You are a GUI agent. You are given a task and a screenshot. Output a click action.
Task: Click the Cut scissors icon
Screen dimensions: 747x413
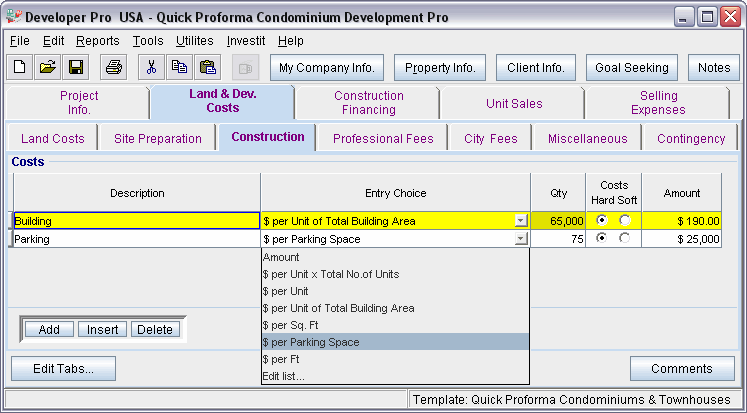pos(151,67)
